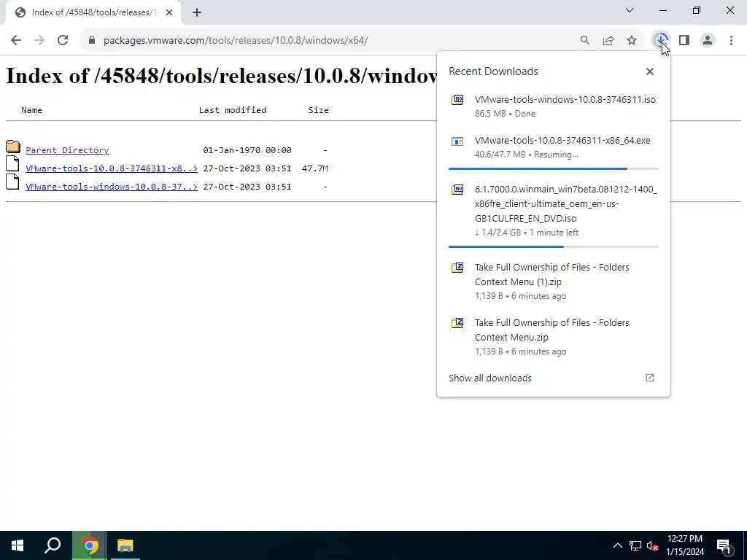Image resolution: width=747 pixels, height=560 pixels.
Task: Click Show all downloads
Action: pyautogui.click(x=489, y=378)
